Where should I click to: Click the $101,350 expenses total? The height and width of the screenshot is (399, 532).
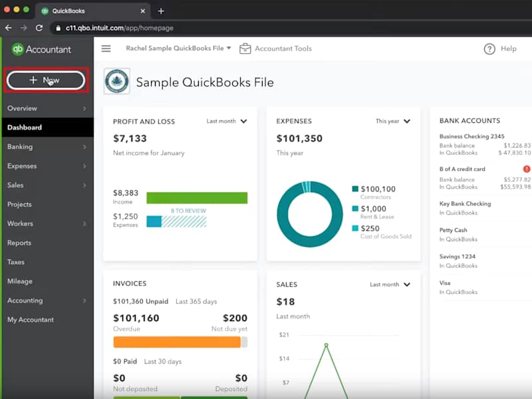click(299, 138)
